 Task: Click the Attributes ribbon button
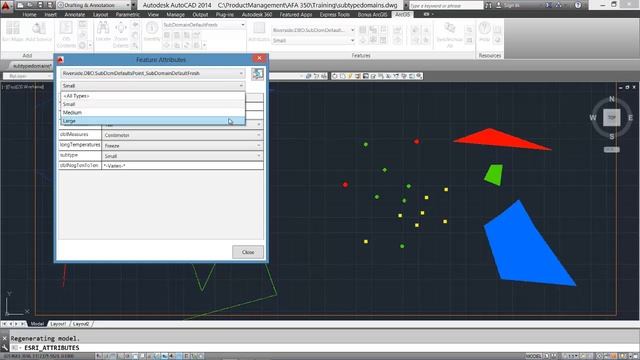[258, 32]
